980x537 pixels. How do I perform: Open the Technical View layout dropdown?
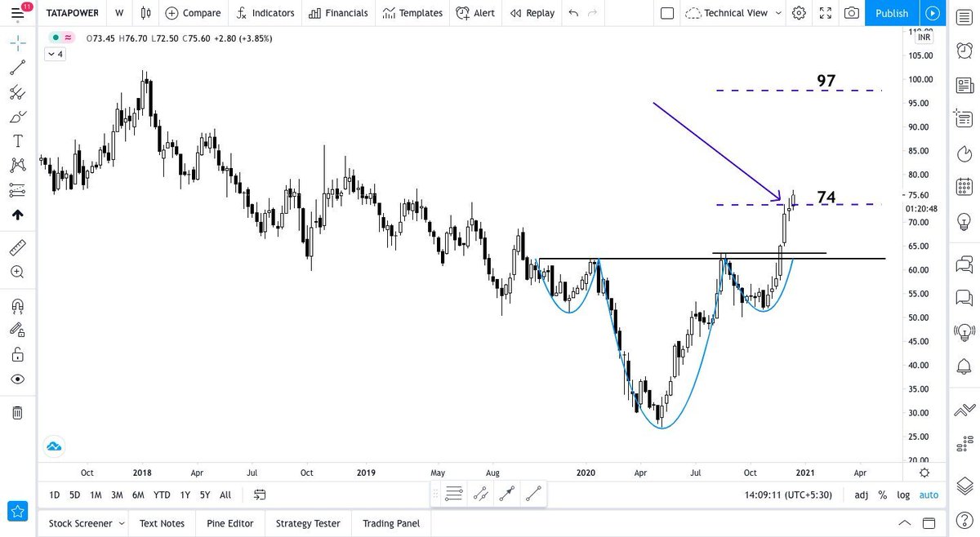[733, 13]
